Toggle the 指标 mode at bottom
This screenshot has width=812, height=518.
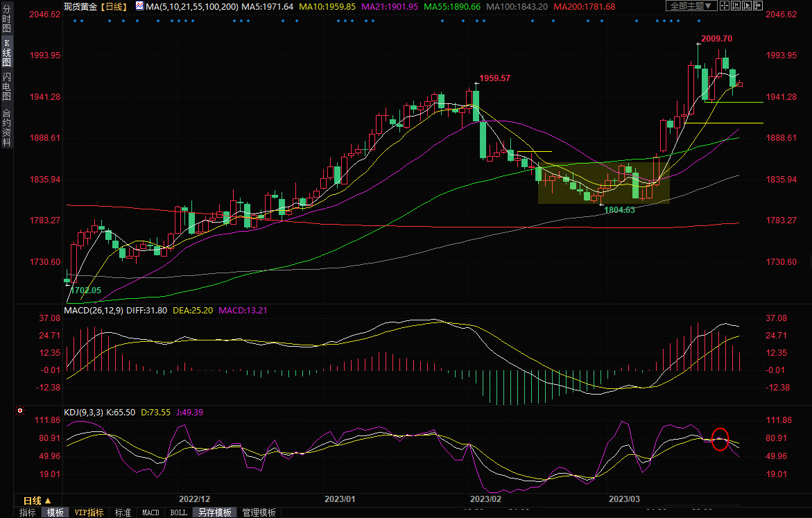[28, 512]
